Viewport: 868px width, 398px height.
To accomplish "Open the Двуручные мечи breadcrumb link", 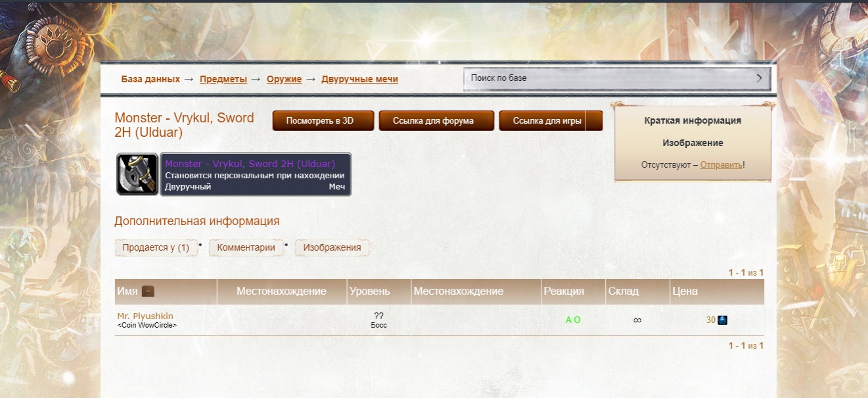I will pos(359,79).
